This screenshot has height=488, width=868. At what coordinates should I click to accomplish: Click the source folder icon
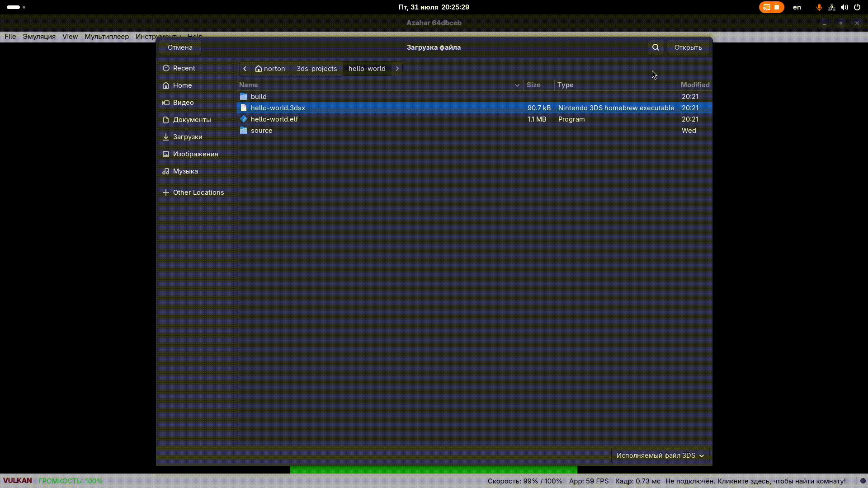pos(244,130)
